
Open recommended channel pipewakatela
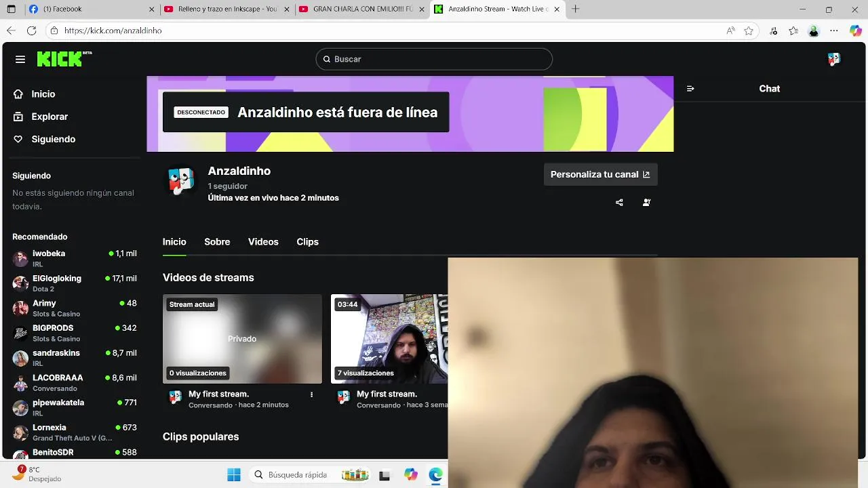pyautogui.click(x=75, y=407)
